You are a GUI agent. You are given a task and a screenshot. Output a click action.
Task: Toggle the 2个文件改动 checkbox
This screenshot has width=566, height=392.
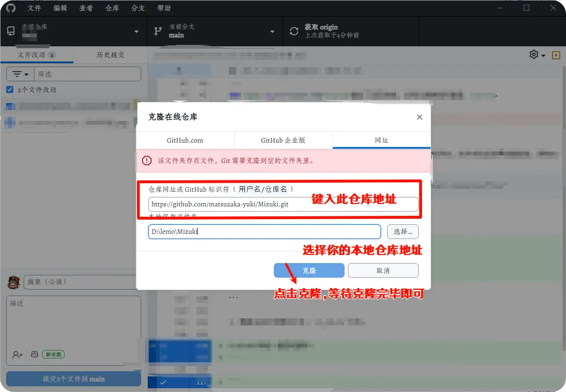click(x=10, y=90)
